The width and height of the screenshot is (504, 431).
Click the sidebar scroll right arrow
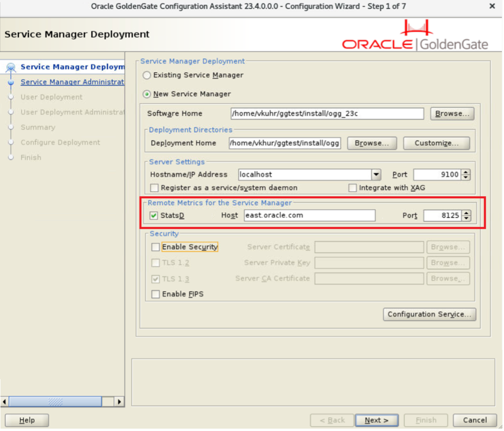pyautogui.click(x=119, y=402)
